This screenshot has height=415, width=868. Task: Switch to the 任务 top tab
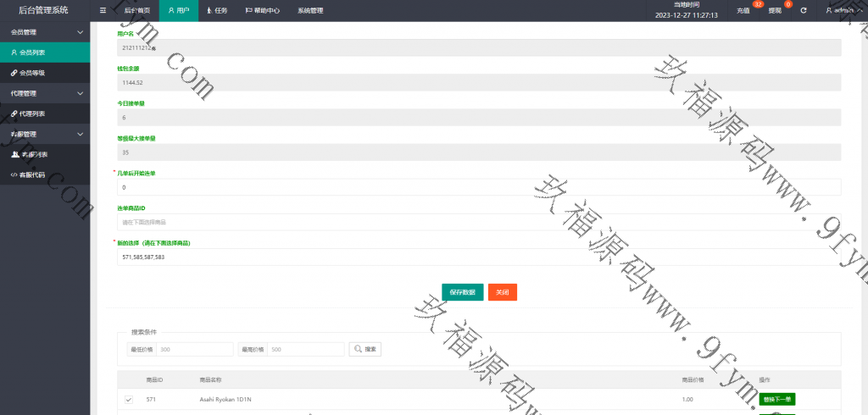217,11
